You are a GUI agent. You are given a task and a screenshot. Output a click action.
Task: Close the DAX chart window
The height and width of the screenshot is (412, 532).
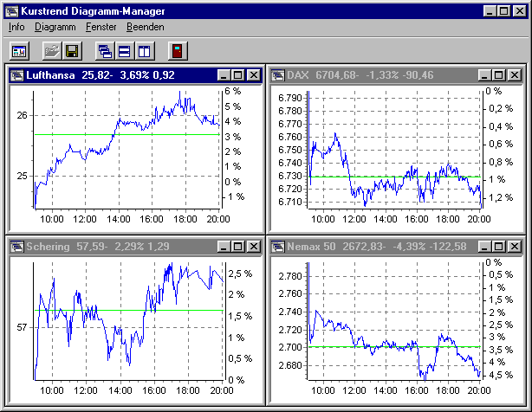pos(515,75)
